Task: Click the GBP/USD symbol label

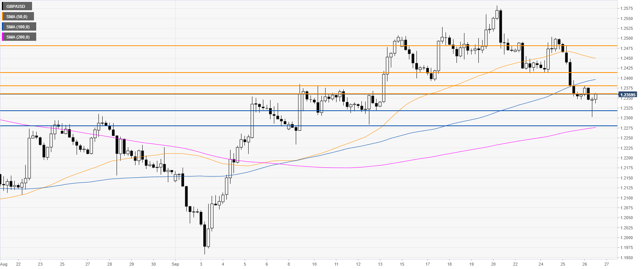Action: click(x=16, y=6)
